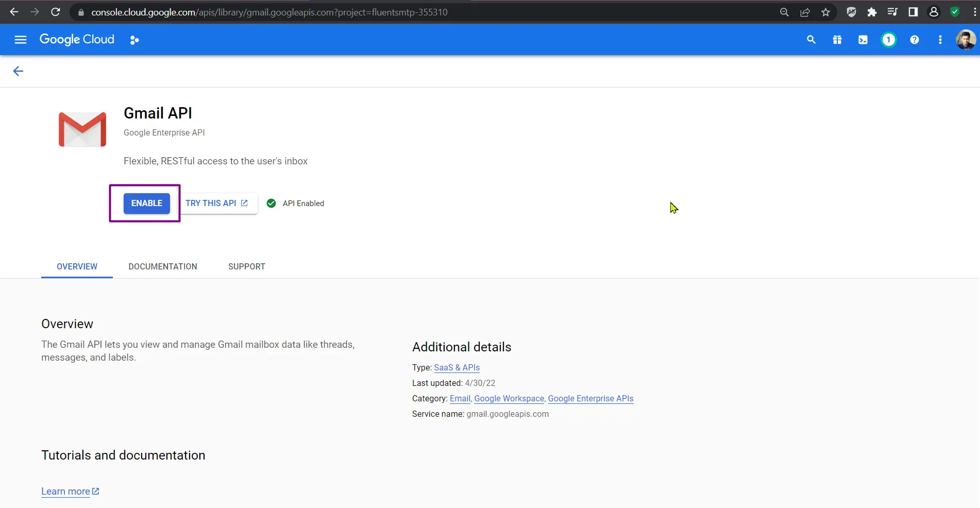Open the Google Cloud navigation menu

click(21, 40)
